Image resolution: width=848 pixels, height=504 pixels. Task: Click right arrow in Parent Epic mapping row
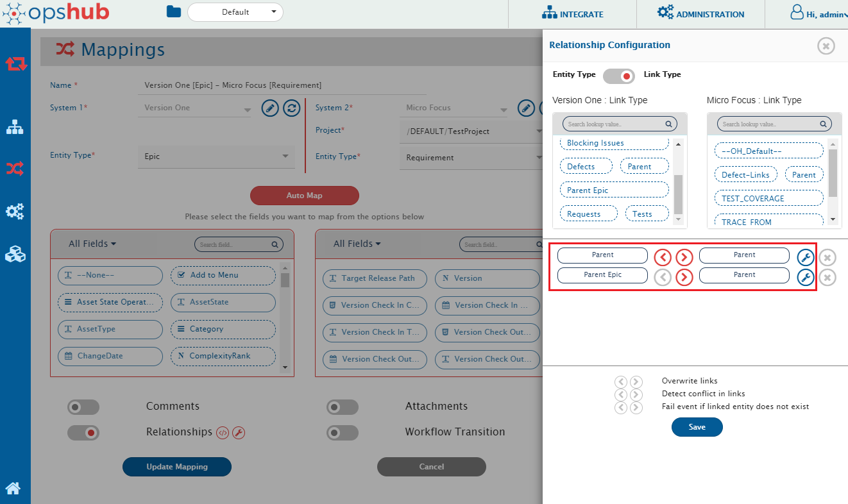[684, 278]
